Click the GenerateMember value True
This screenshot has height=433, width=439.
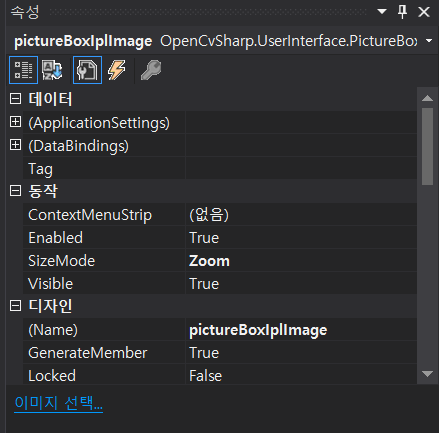click(x=204, y=353)
